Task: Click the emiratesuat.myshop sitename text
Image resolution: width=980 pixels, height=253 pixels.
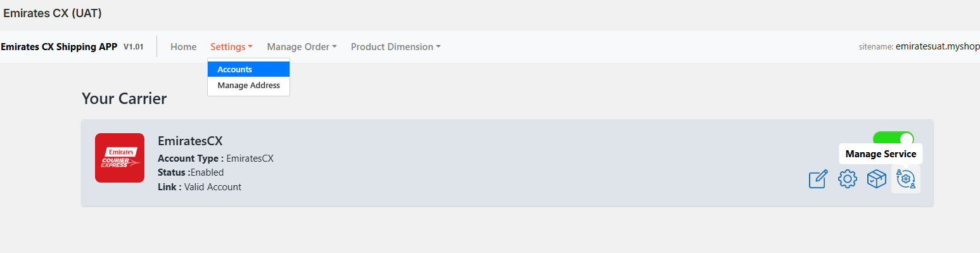Action: (938, 47)
